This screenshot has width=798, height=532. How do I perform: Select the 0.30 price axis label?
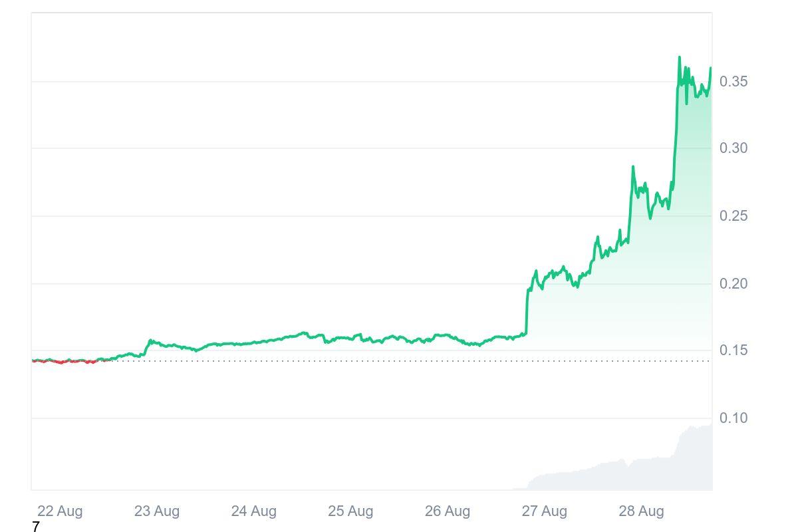(x=733, y=148)
